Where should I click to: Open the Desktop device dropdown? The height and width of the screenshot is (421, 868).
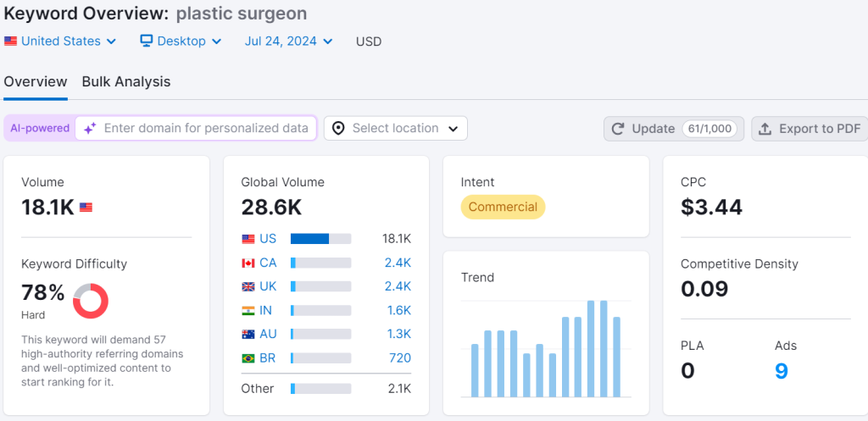181,41
